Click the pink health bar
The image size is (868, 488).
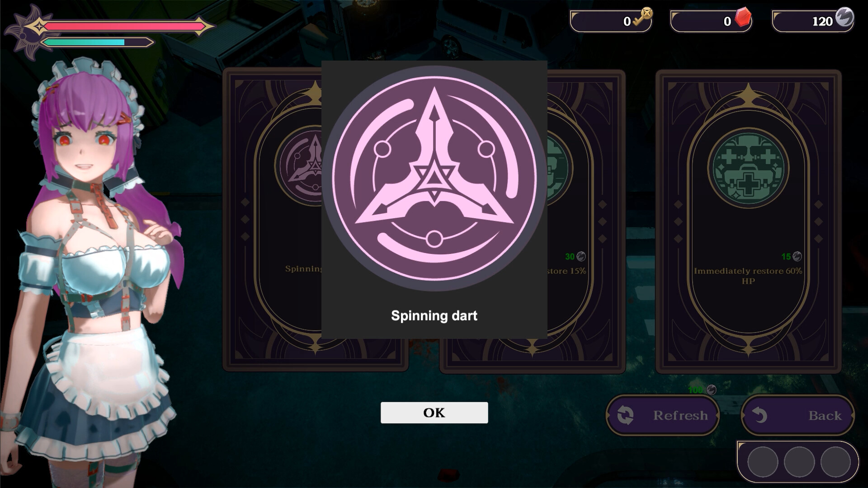coord(124,27)
